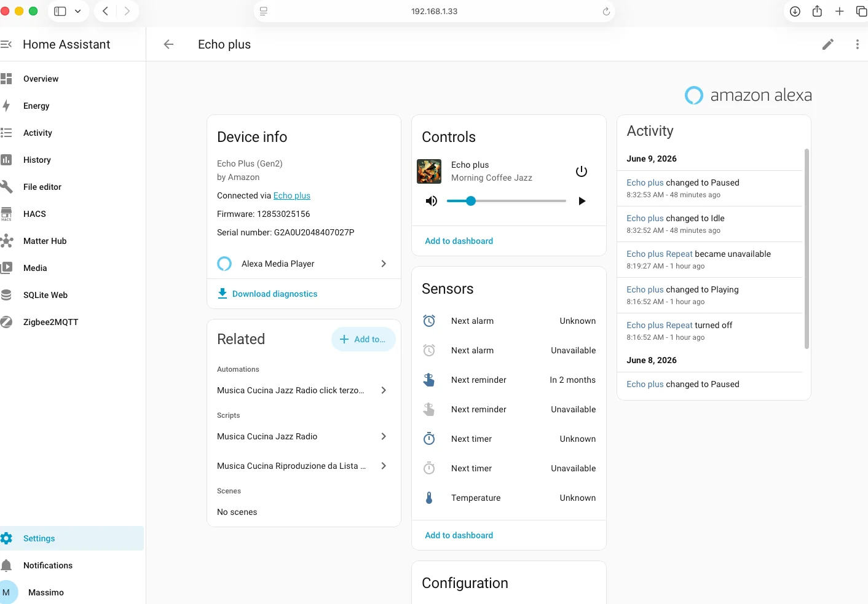Go back using the arrow beside Echo plus
868x604 pixels.
coord(168,44)
